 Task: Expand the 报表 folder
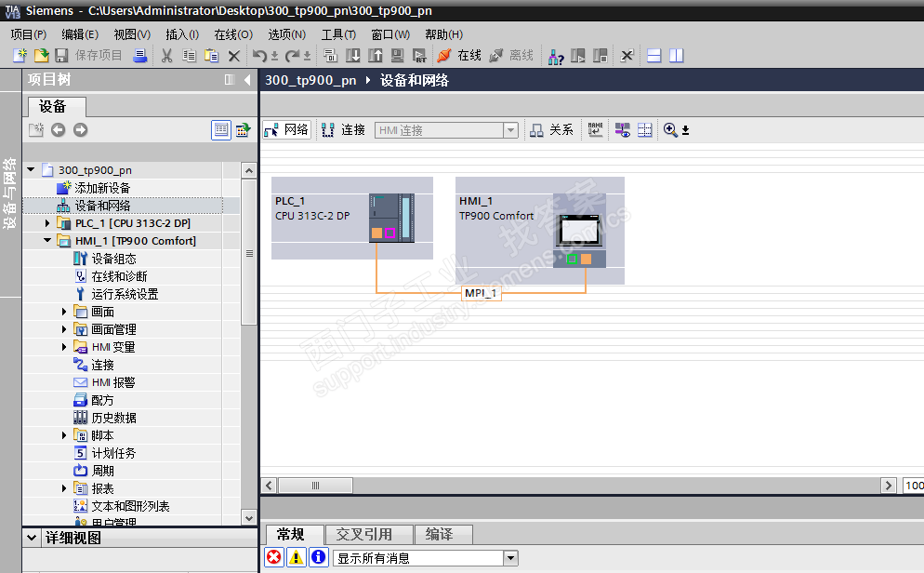pos(63,488)
